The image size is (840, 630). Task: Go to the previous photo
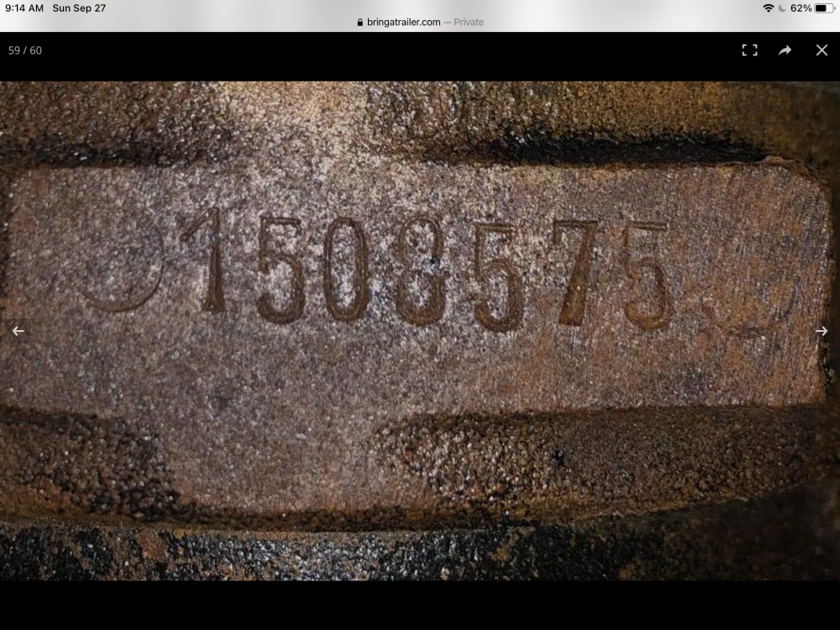[18, 331]
